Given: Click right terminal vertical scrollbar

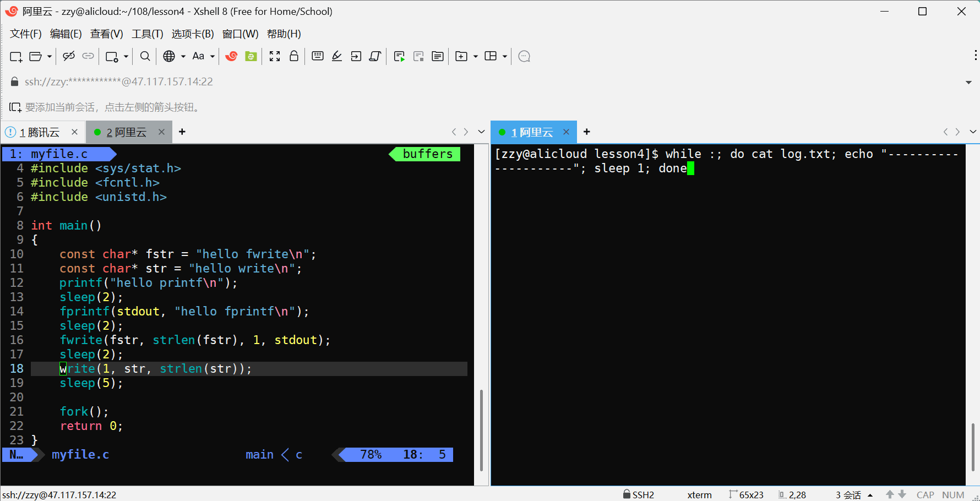Looking at the screenshot, I should (973, 447).
